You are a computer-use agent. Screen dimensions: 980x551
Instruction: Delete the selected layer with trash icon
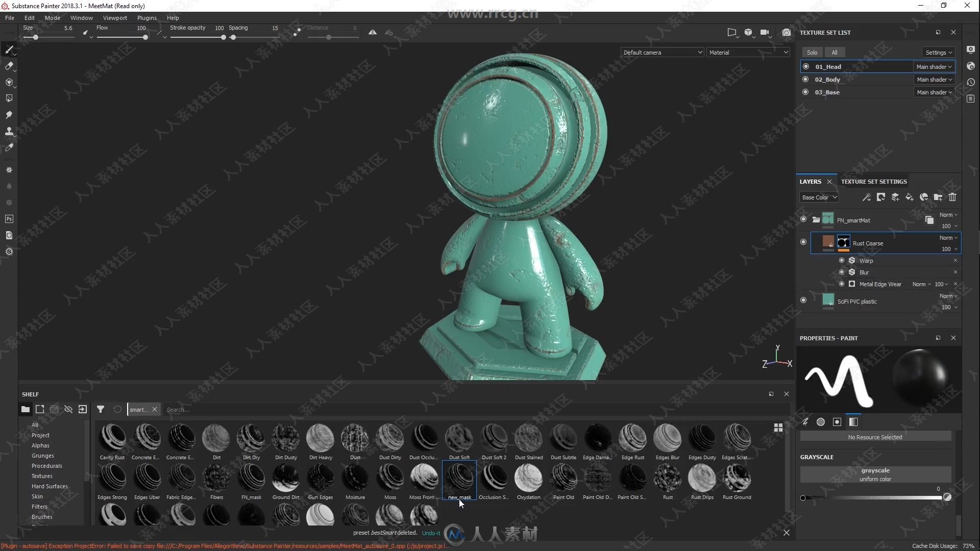pyautogui.click(x=952, y=197)
